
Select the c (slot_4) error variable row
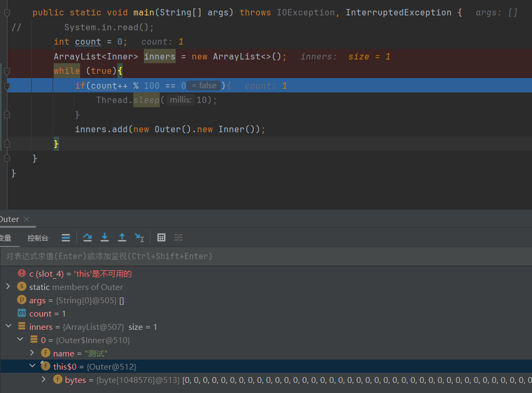point(266,274)
